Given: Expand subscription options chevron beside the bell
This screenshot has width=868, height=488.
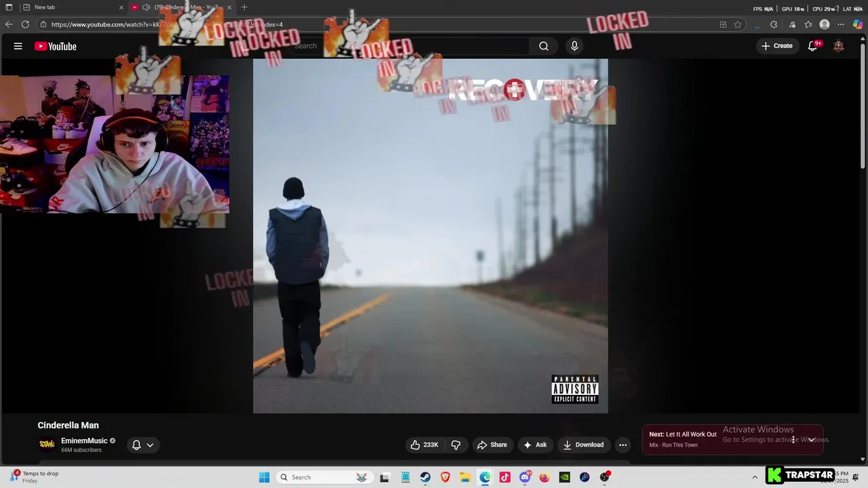Looking at the screenshot, I should point(150,445).
